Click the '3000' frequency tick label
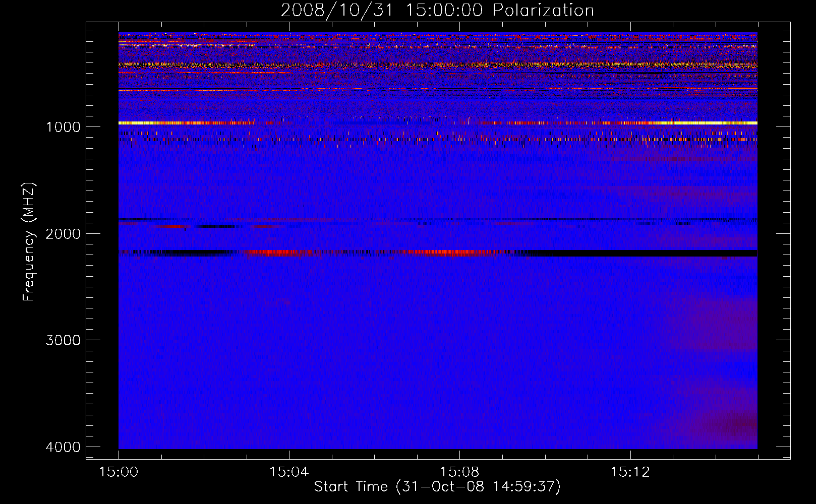Viewport: 816px width, 504px height. (x=63, y=340)
